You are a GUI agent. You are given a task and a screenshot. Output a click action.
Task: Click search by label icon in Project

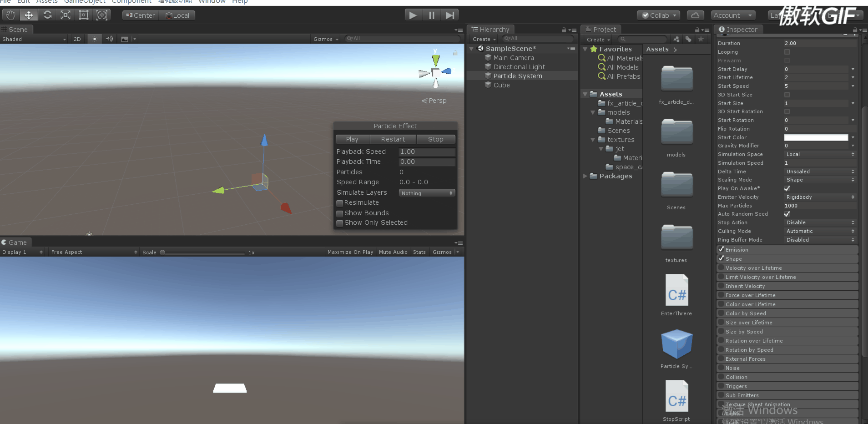pos(688,39)
